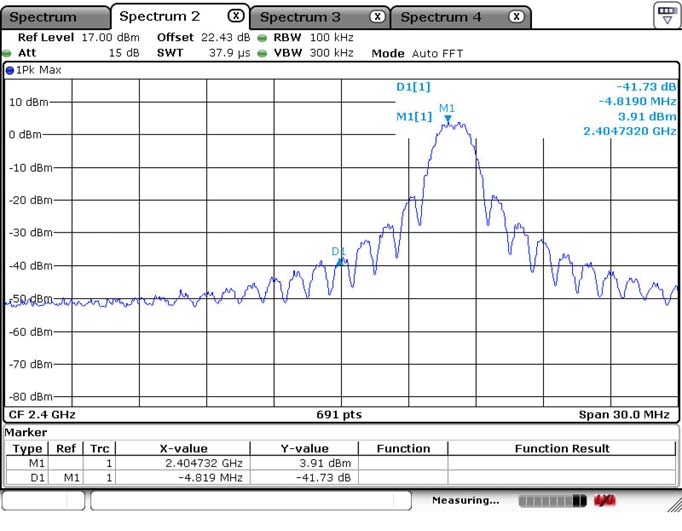Close the Spectrum 3 tab

(x=377, y=17)
